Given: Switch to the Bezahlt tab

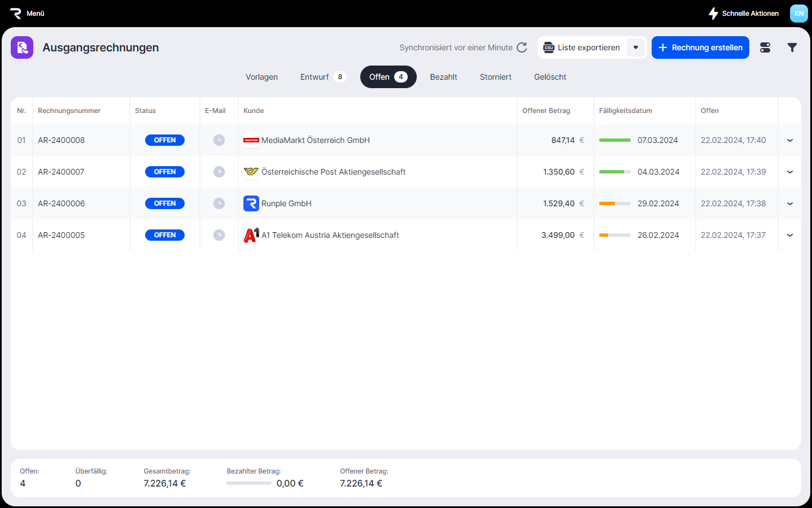Looking at the screenshot, I should pos(443,77).
